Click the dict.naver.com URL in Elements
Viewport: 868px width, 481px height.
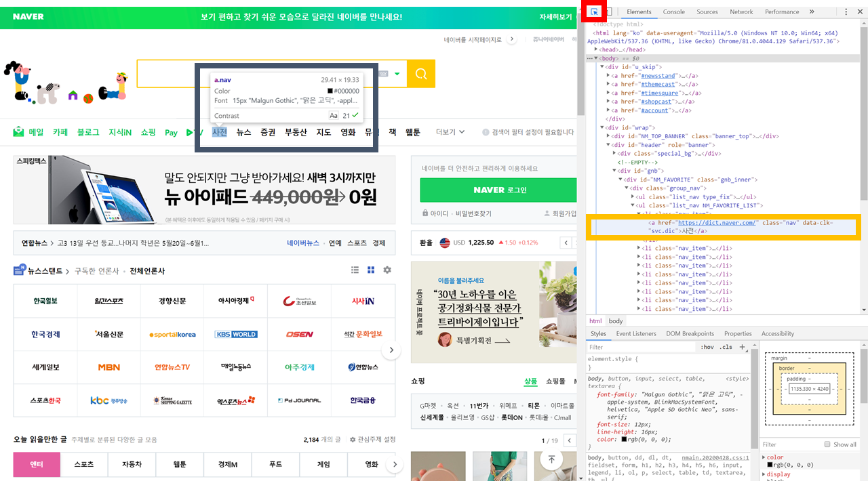pyautogui.click(x=717, y=222)
